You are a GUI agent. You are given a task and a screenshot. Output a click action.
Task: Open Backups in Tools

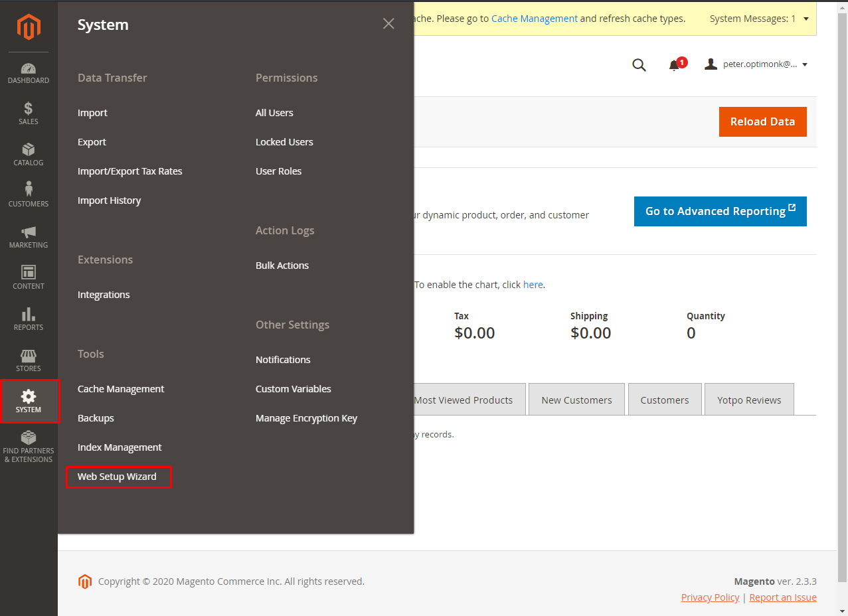pos(96,418)
